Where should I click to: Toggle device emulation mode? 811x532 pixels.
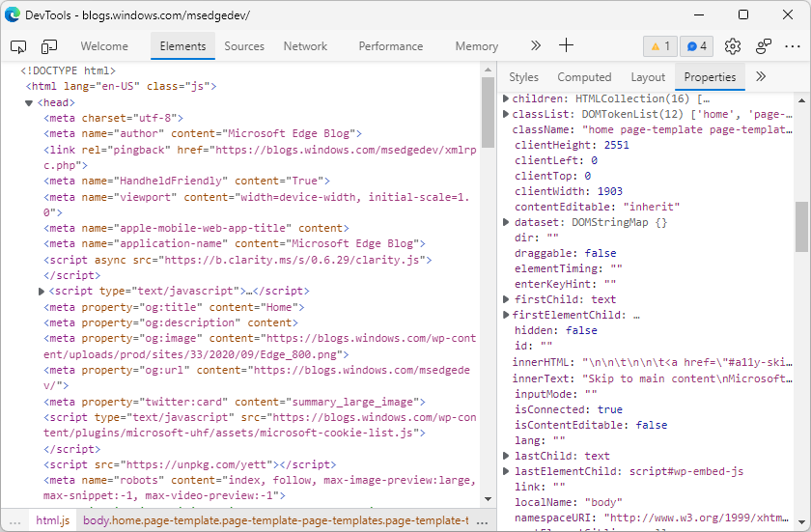pos(49,46)
